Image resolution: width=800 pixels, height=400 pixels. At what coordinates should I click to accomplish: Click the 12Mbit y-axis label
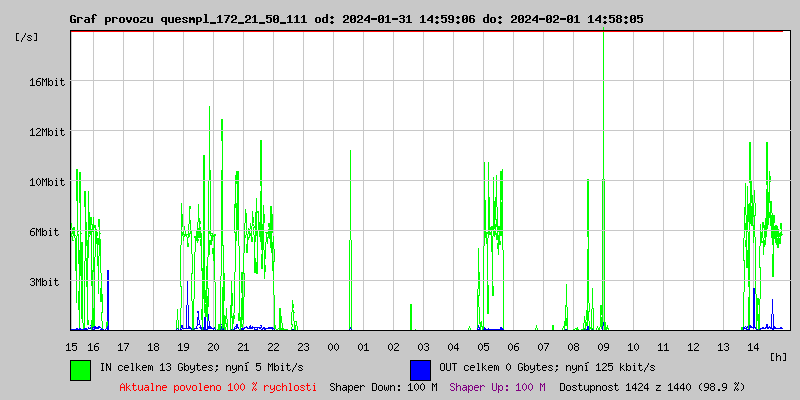(x=47, y=132)
